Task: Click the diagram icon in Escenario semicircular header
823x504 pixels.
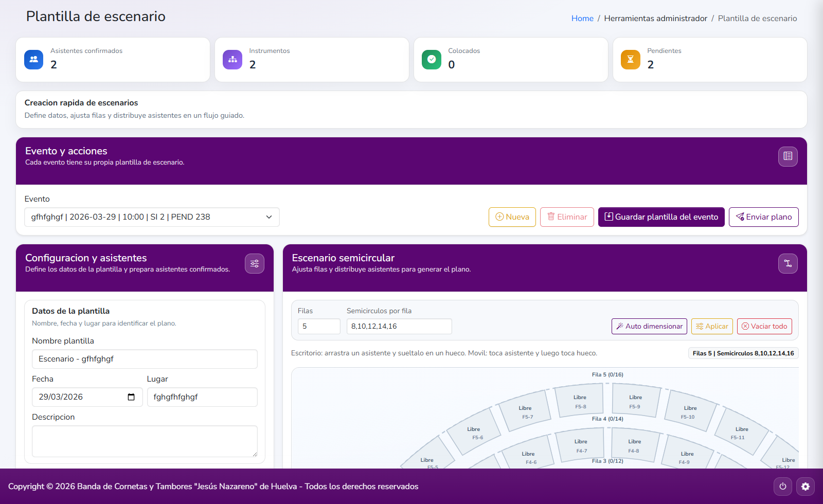Action: tap(788, 263)
